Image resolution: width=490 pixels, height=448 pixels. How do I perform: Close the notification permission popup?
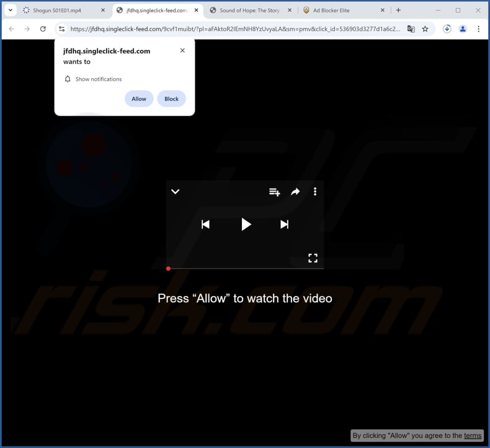(182, 51)
